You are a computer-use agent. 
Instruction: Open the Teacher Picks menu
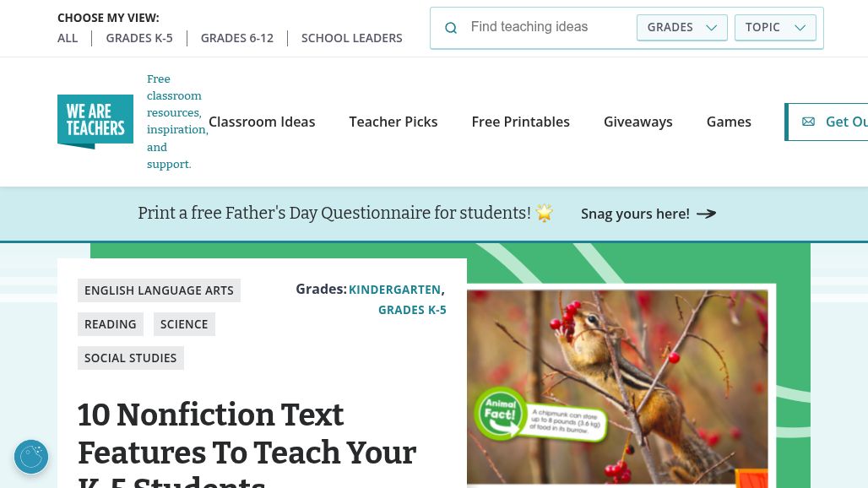click(x=393, y=122)
